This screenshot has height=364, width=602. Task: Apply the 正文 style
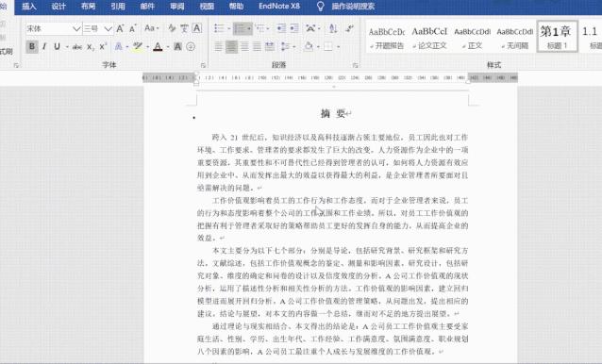pyautogui.click(x=472, y=37)
